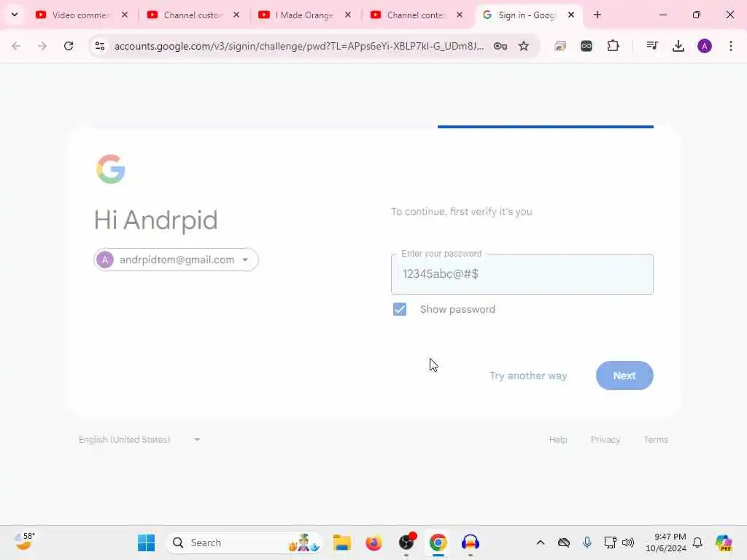Open Chrome three-dot menu
The image size is (747, 560).
point(731,46)
